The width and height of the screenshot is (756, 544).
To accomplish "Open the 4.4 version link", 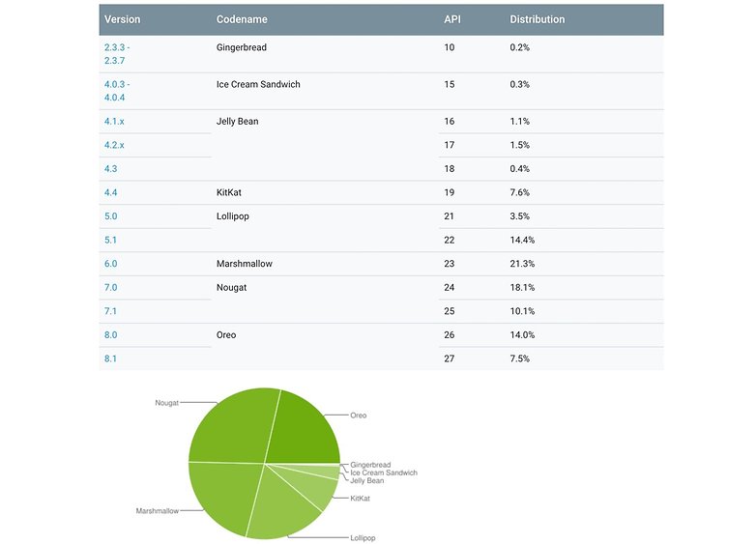I will (x=111, y=192).
